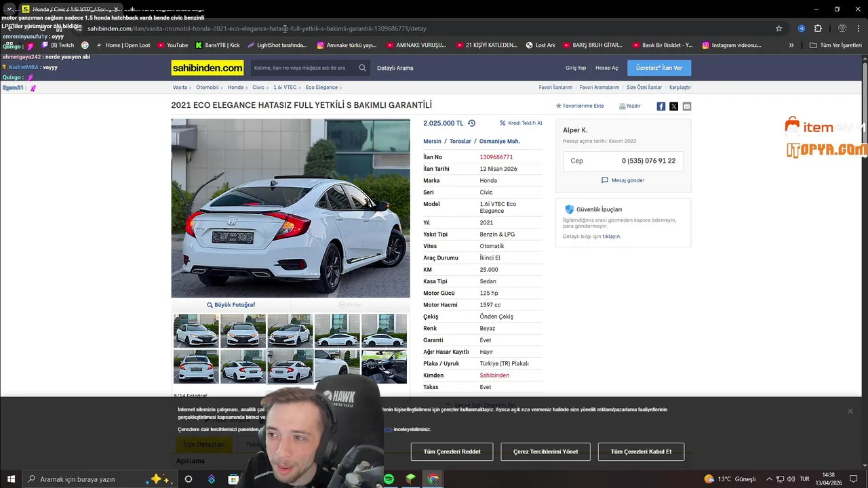This screenshot has height=488, width=868.
Task: Open Favori İlanlarım
Action: 555,87
